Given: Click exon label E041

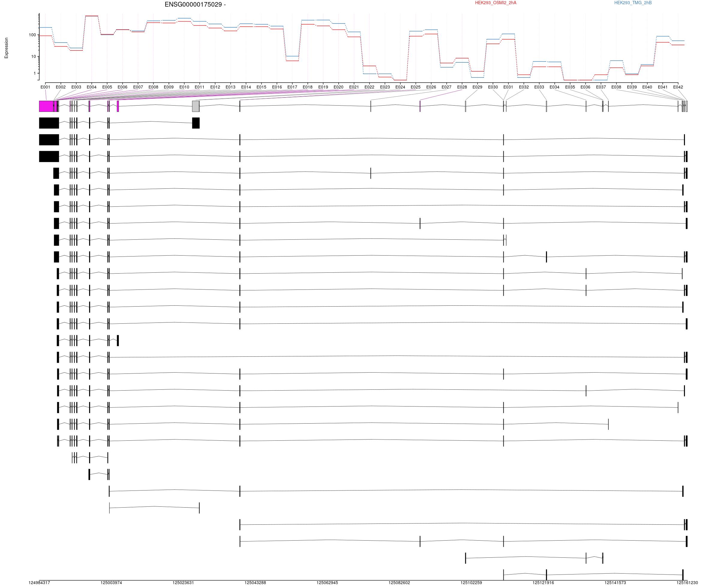Looking at the screenshot, I should pyautogui.click(x=662, y=87).
